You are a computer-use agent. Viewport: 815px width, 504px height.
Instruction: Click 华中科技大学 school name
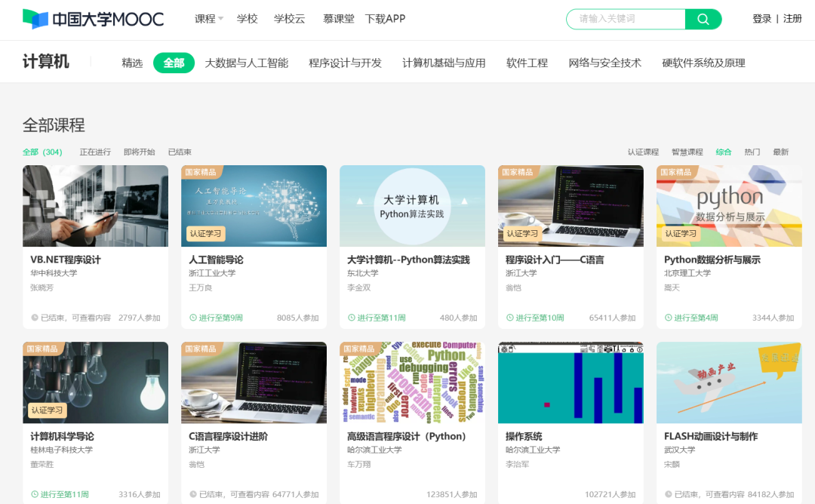(54, 273)
